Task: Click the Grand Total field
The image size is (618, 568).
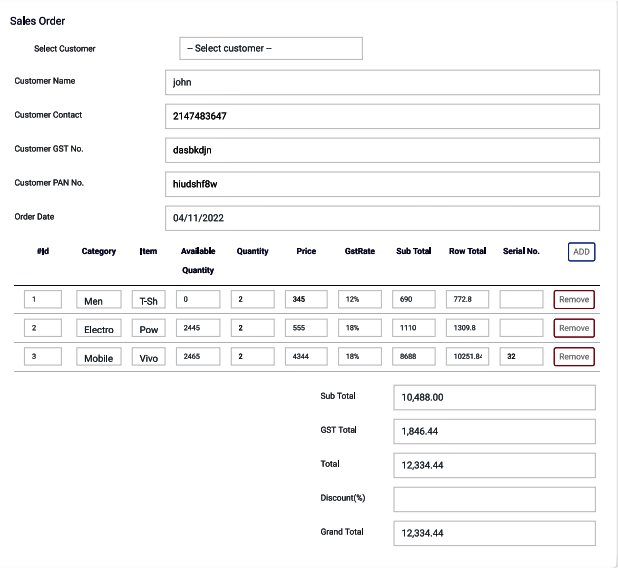Action: pos(494,533)
